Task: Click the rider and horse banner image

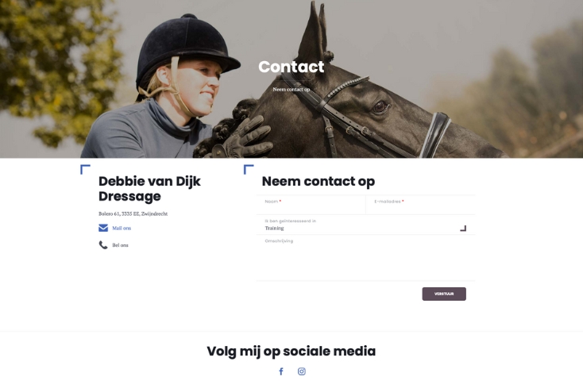Action: click(291, 79)
